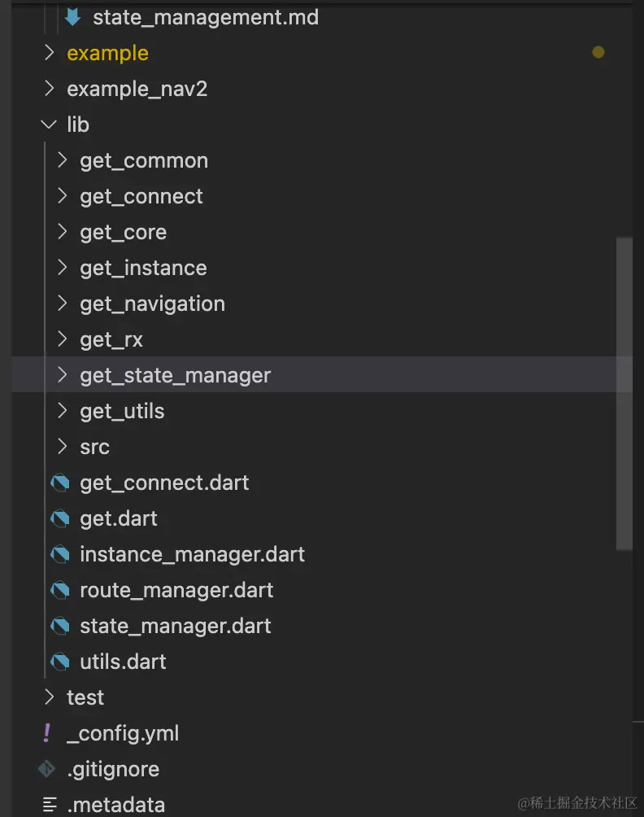This screenshot has width=644, height=817.
Task: Expand the test folder chevron
Action: tap(49, 697)
